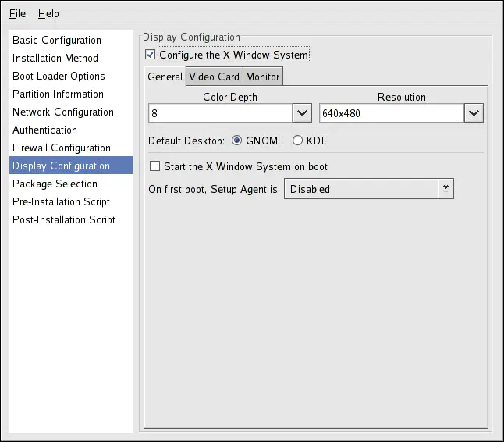
Task: Open the Setup Agent Disabled dropdown
Action: (x=368, y=189)
